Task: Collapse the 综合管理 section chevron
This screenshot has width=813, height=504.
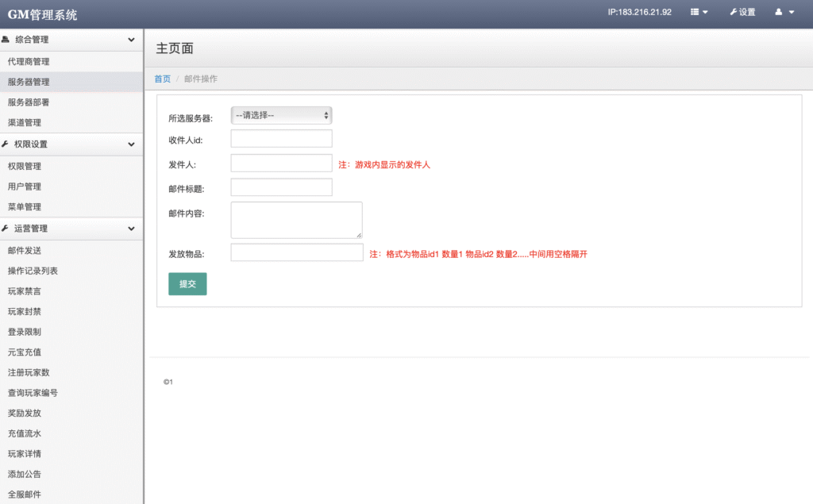Action: click(133, 39)
